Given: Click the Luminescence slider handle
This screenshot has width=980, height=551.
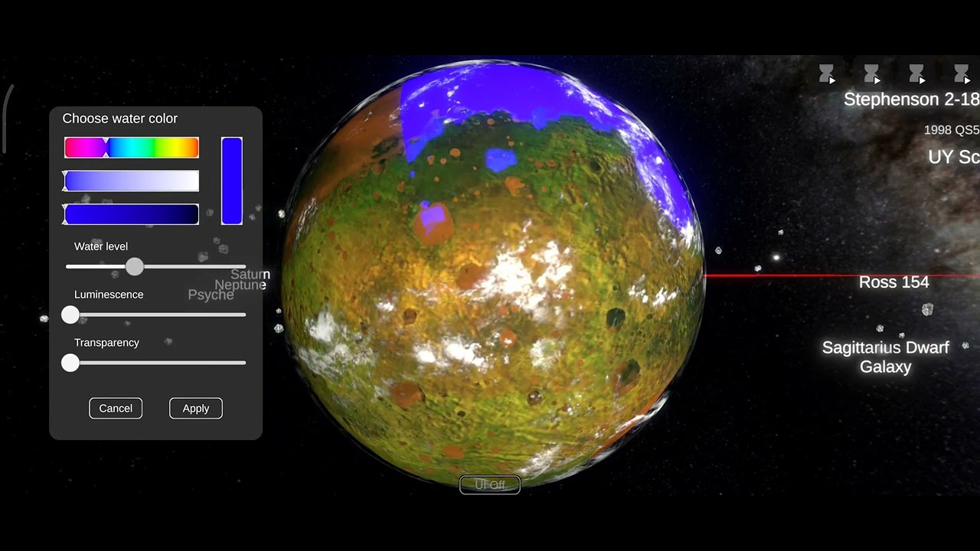Looking at the screenshot, I should pyautogui.click(x=70, y=315).
